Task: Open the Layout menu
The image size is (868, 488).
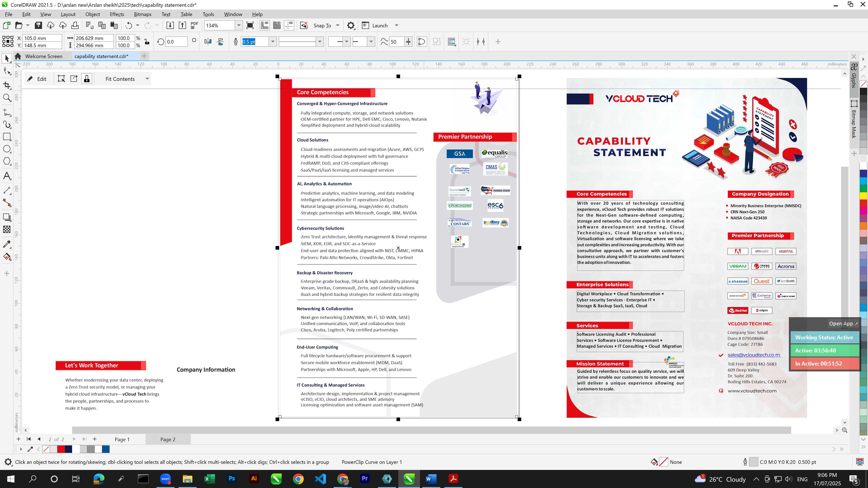Action: (x=68, y=14)
